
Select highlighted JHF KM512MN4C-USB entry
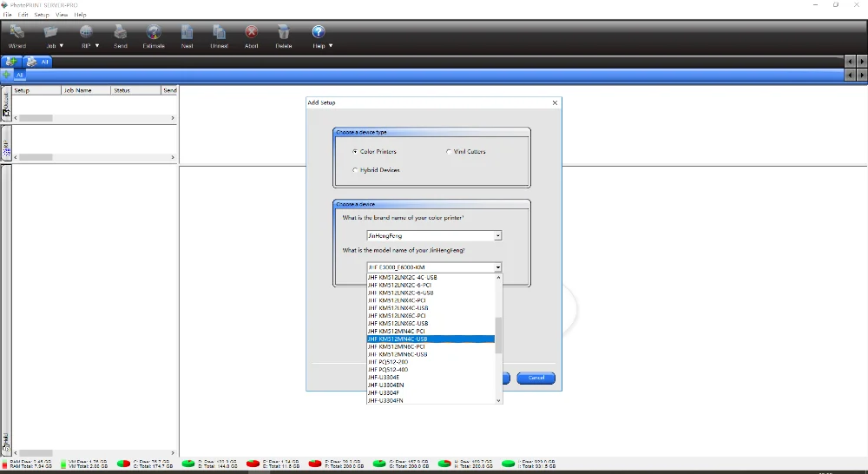pyautogui.click(x=431, y=339)
